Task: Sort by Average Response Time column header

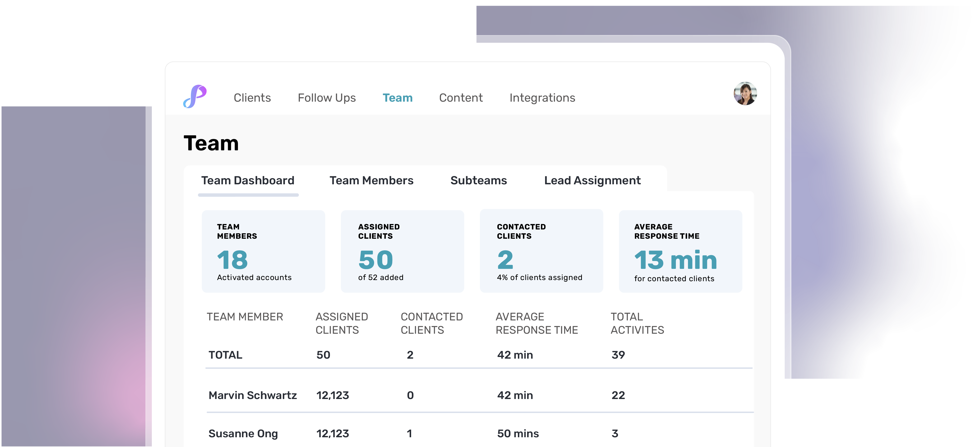Action: tap(536, 323)
